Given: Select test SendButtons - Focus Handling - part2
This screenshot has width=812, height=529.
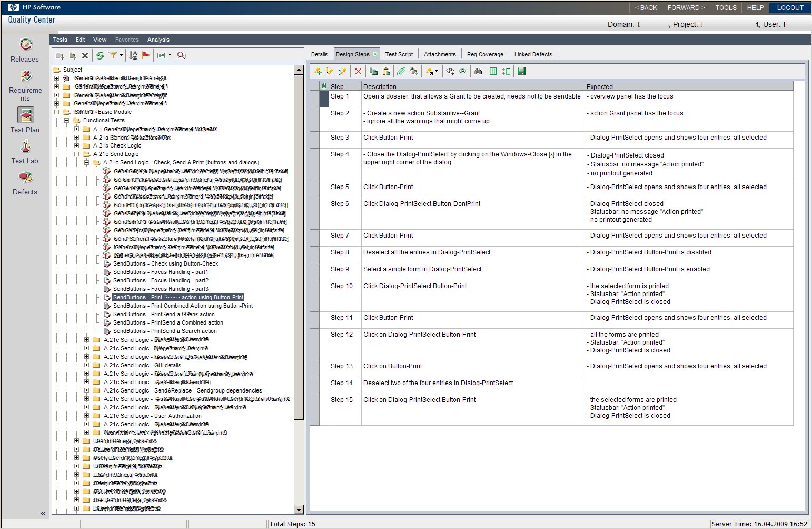Looking at the screenshot, I should 161,280.
